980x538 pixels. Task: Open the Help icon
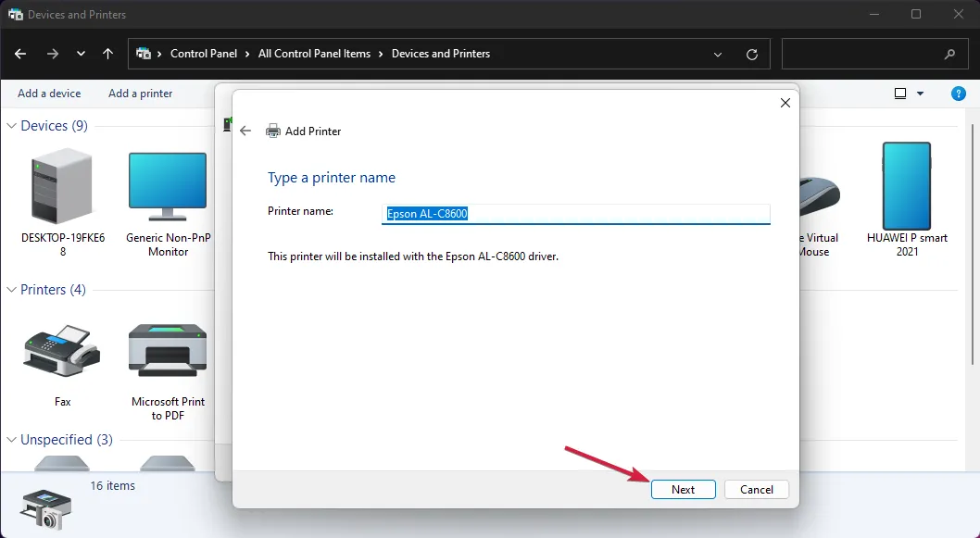[x=959, y=94]
